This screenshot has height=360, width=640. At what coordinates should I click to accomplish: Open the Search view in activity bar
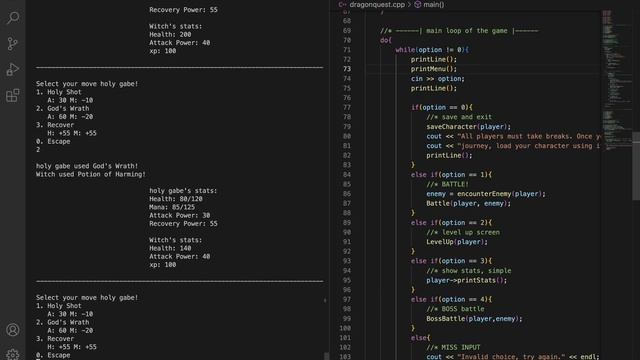tap(13, 18)
